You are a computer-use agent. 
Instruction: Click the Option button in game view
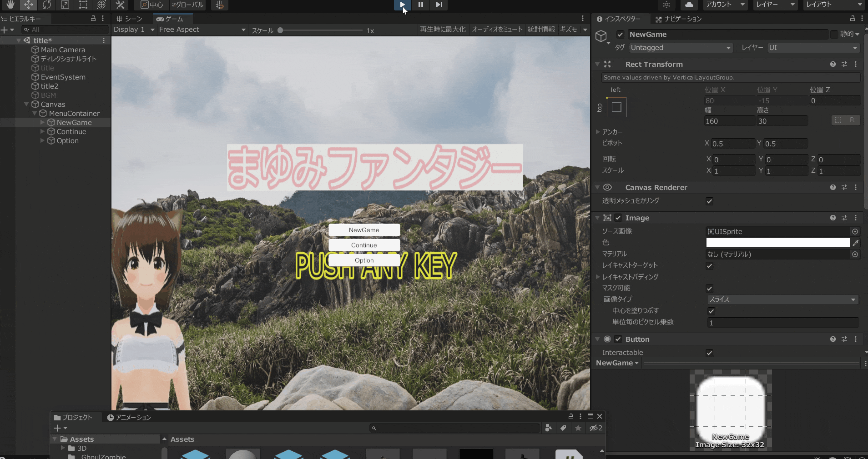(x=364, y=260)
